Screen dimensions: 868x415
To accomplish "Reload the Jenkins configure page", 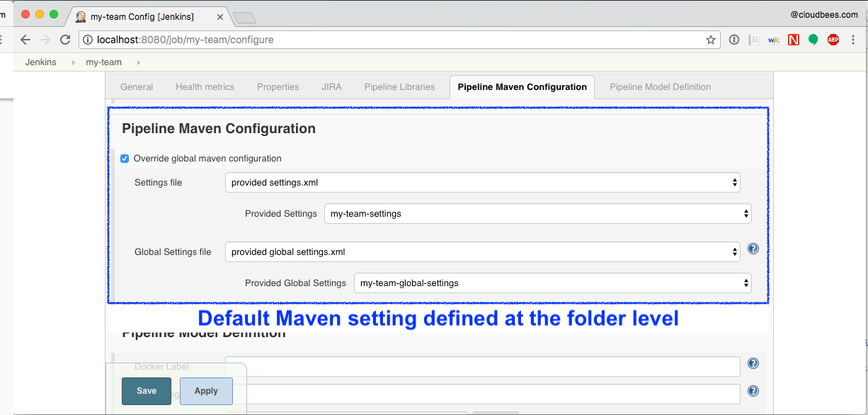I will tap(65, 40).
